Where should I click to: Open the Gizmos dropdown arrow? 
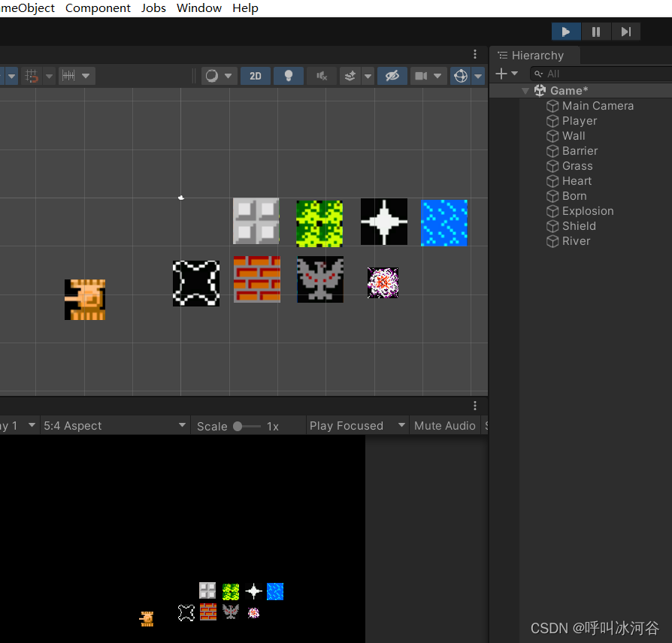click(x=478, y=76)
